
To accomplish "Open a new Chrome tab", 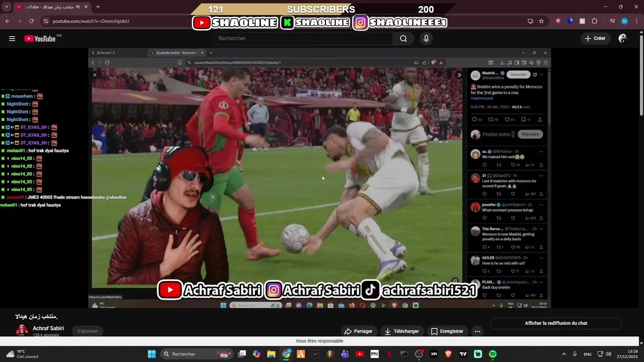I will point(98,7).
